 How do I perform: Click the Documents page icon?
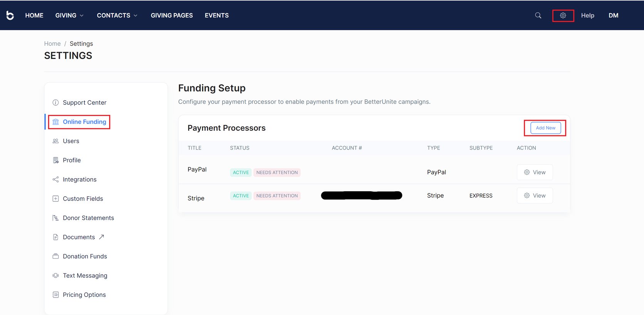point(55,237)
